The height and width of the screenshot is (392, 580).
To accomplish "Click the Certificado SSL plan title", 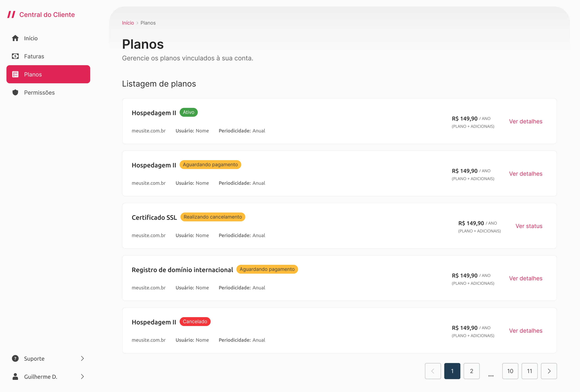I will 154,218.
